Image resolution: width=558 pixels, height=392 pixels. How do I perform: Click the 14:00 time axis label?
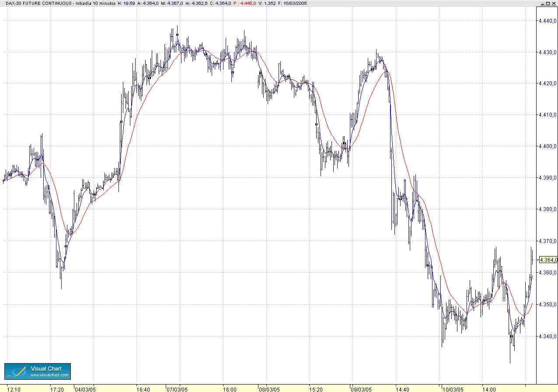[489, 389]
